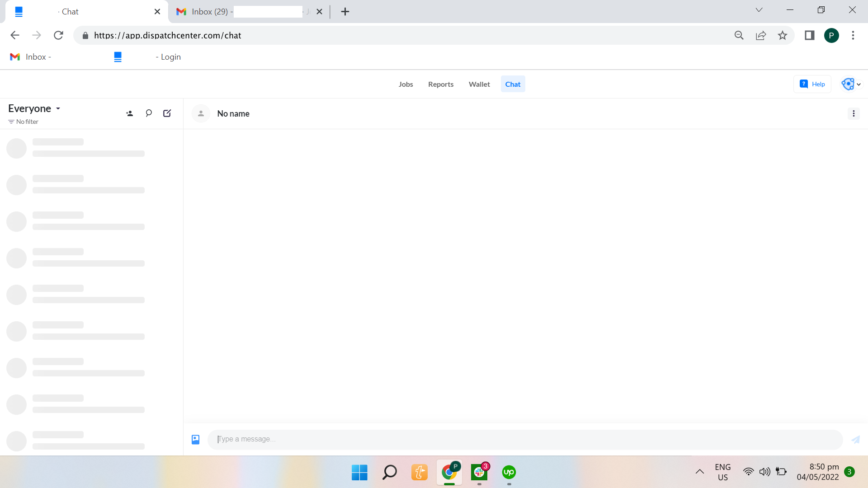This screenshot has height=488, width=868.
Task: Open the Login bookmark
Action: click(147, 57)
